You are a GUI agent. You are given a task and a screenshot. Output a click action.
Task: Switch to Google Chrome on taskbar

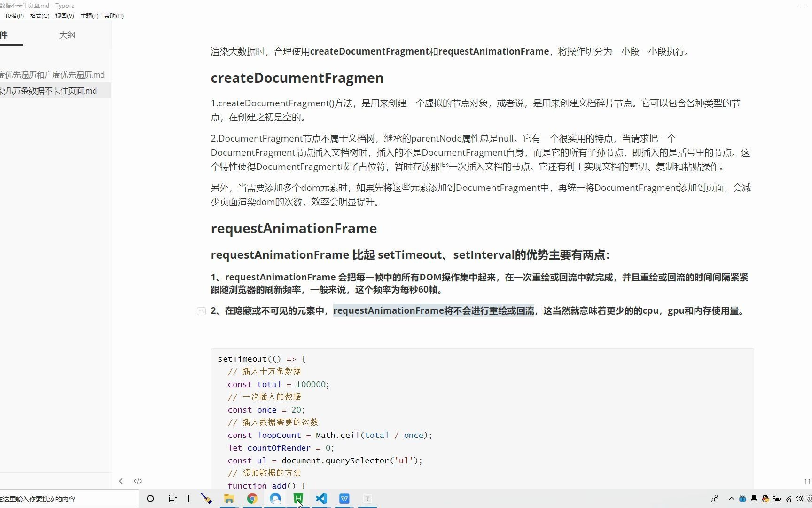(x=252, y=499)
